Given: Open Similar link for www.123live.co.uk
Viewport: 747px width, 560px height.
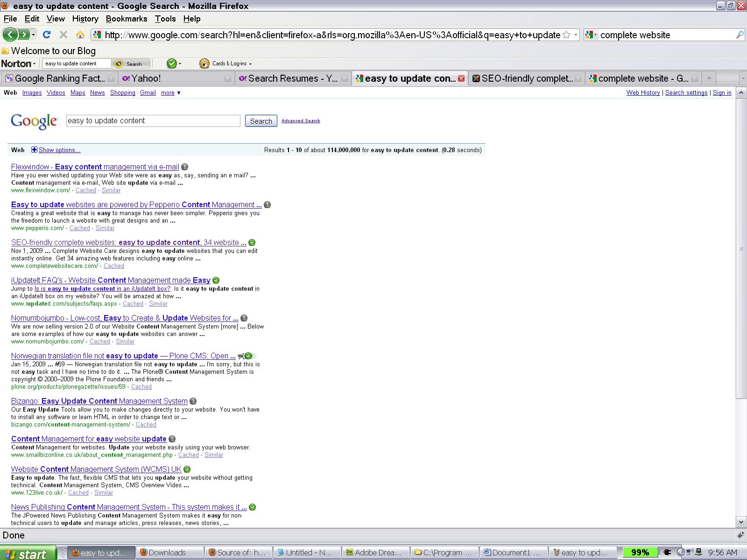Looking at the screenshot, I should (104, 493).
